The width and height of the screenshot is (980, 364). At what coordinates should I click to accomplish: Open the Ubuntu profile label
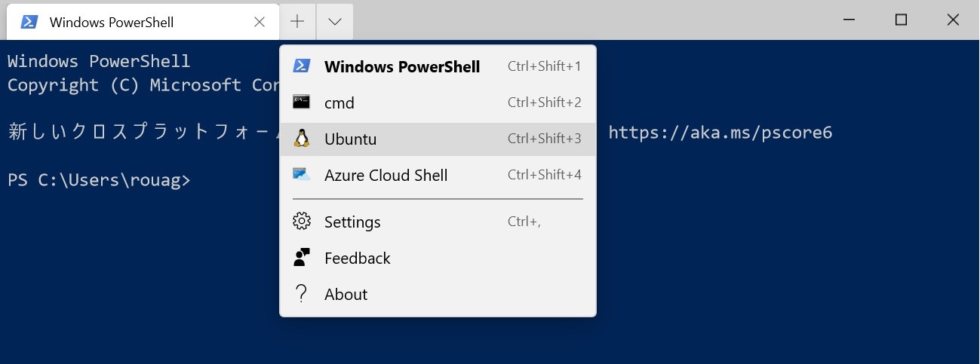[350, 139]
